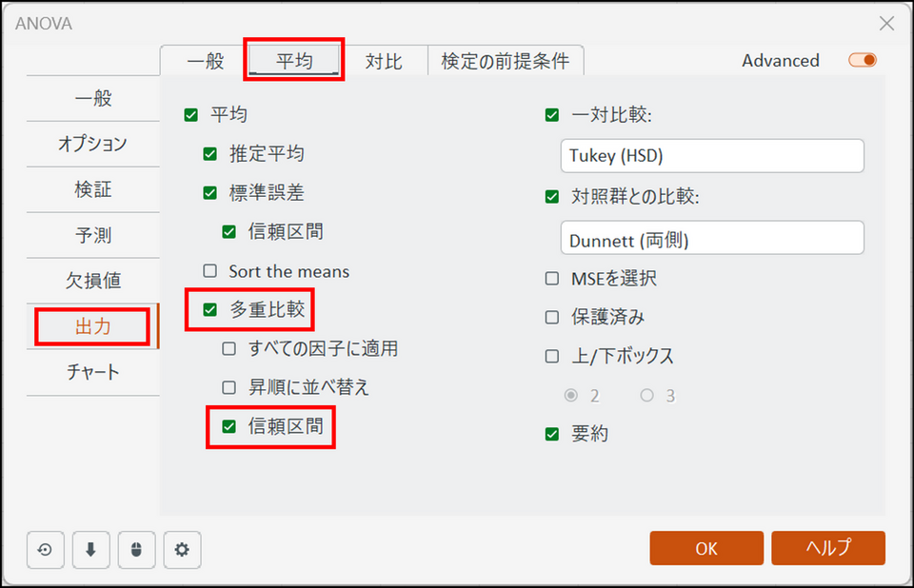914x588 pixels.
Task: Click the down-arrow icon button
Action: 90,549
